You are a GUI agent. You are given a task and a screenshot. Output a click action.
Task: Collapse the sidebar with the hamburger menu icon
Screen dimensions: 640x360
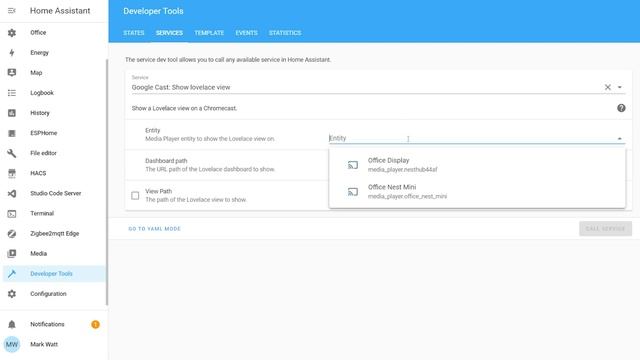[12, 11]
